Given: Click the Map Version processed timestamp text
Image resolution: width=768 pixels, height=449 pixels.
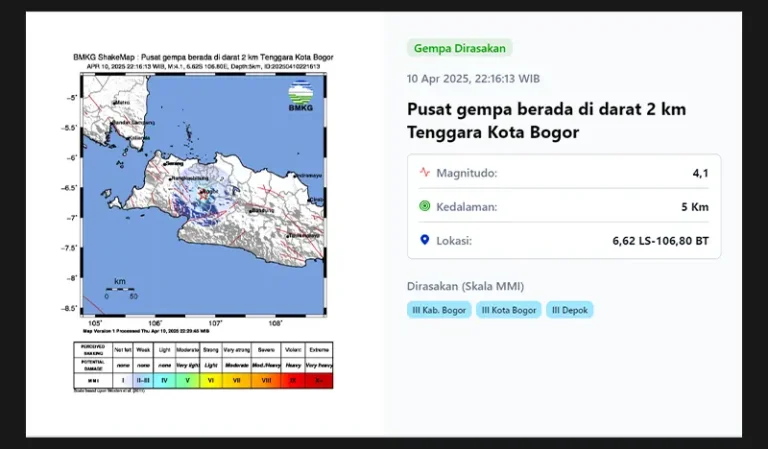Looking at the screenshot, I should [146, 331].
